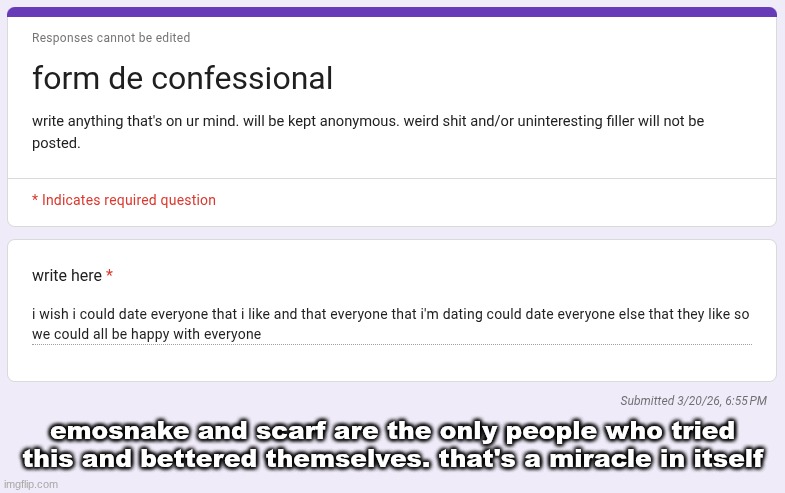
Task: Click the red asterisk beside "write here"
Action: click(109, 275)
